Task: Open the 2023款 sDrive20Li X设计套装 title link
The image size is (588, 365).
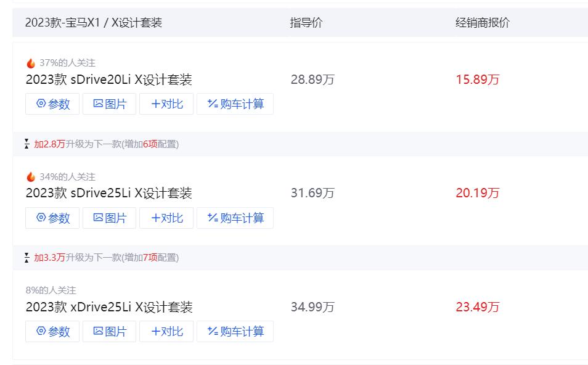Action: pos(109,80)
